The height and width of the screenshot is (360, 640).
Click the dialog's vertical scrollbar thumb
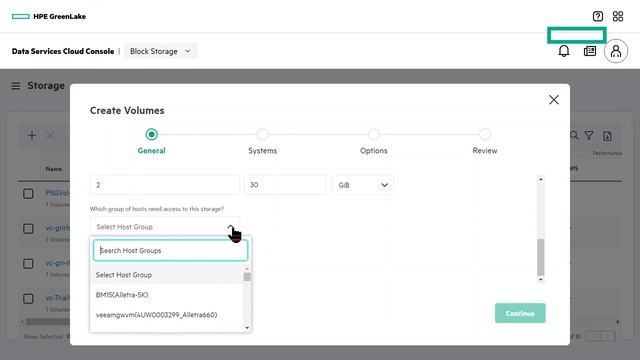(x=541, y=257)
